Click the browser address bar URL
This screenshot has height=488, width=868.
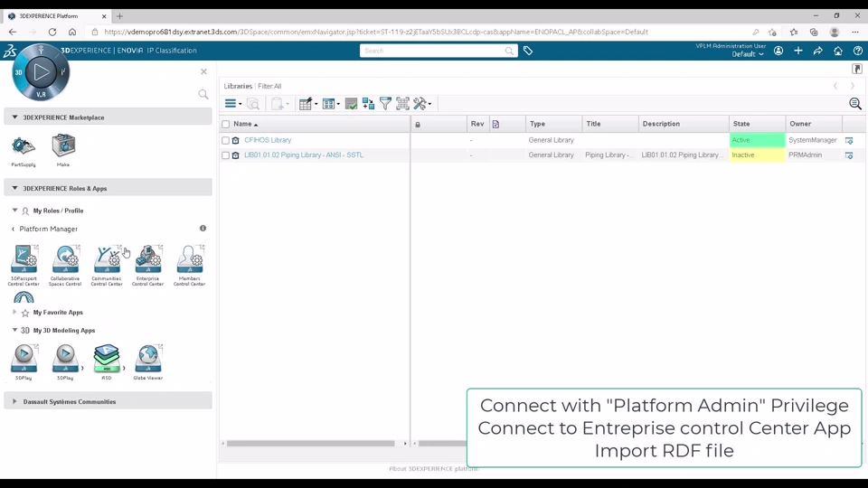click(376, 33)
